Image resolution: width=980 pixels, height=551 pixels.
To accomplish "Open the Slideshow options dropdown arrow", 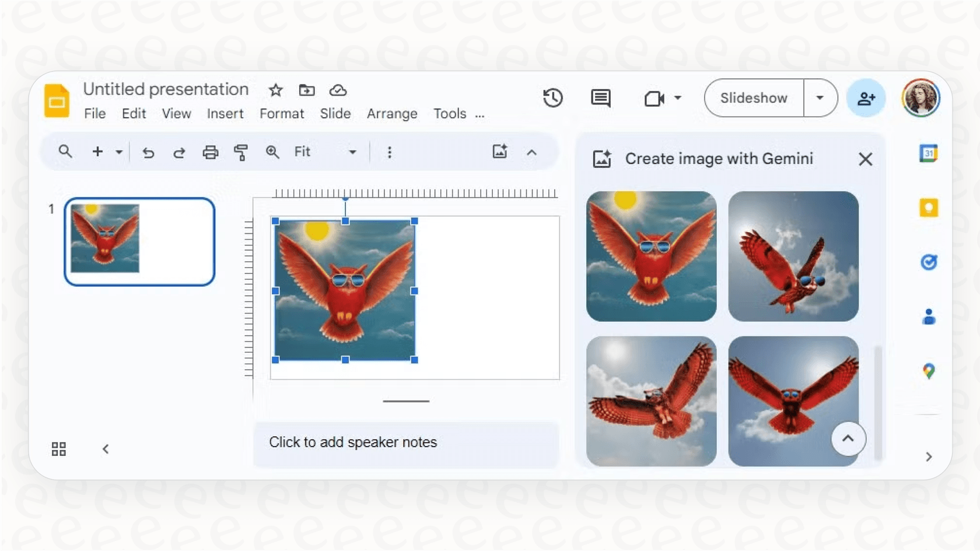I will click(820, 98).
